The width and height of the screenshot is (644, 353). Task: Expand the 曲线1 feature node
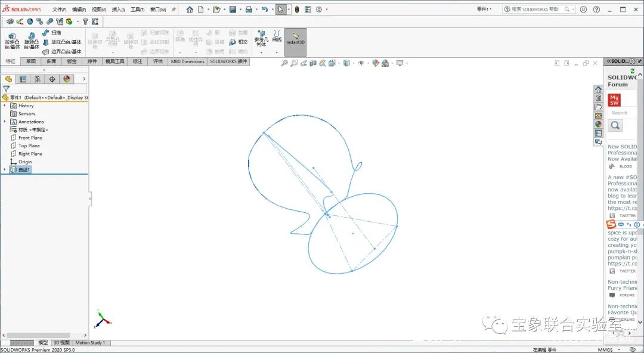pyautogui.click(x=5, y=170)
